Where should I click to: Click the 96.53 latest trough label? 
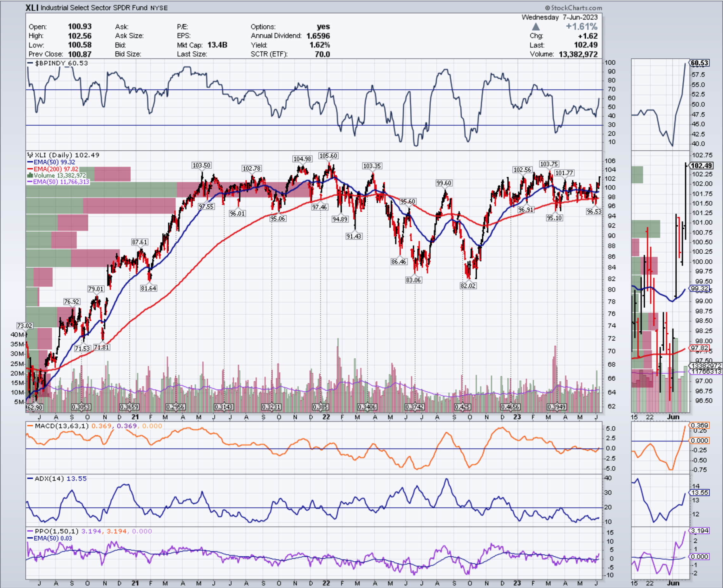click(x=594, y=211)
